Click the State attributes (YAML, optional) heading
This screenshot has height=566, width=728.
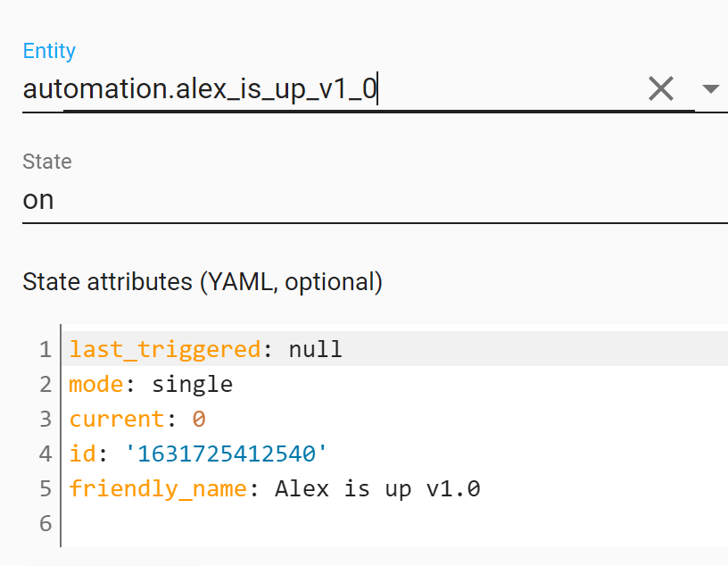click(203, 281)
